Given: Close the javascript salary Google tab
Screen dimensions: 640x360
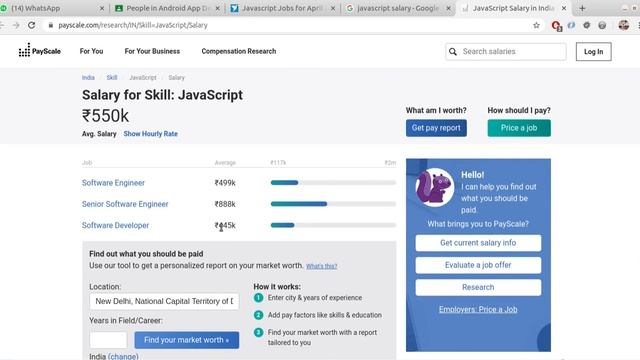Looking at the screenshot, I should pos(448,8).
